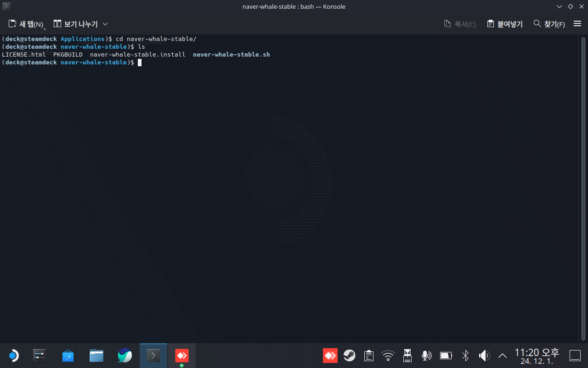The height and width of the screenshot is (368, 588).
Task: Click the copy button
Action: tap(460, 24)
